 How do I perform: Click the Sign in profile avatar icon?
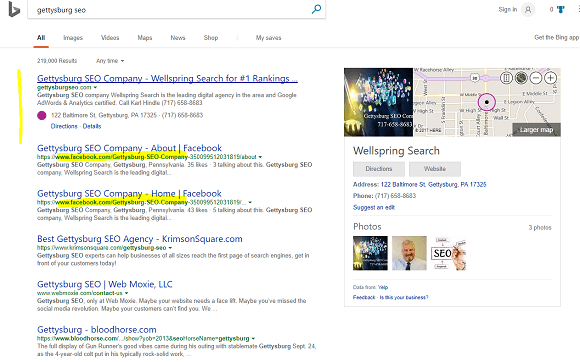coord(528,10)
